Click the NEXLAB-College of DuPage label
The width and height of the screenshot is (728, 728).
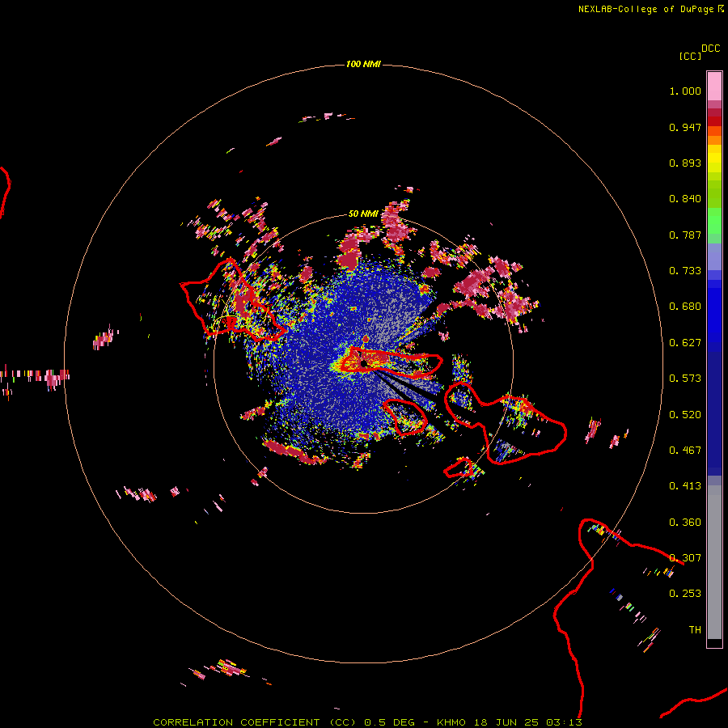click(x=645, y=9)
